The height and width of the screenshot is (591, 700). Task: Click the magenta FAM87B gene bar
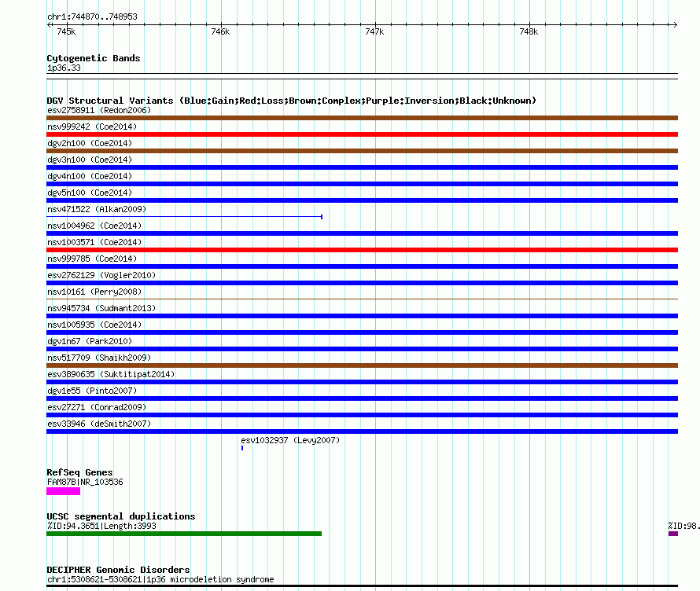tap(64, 491)
